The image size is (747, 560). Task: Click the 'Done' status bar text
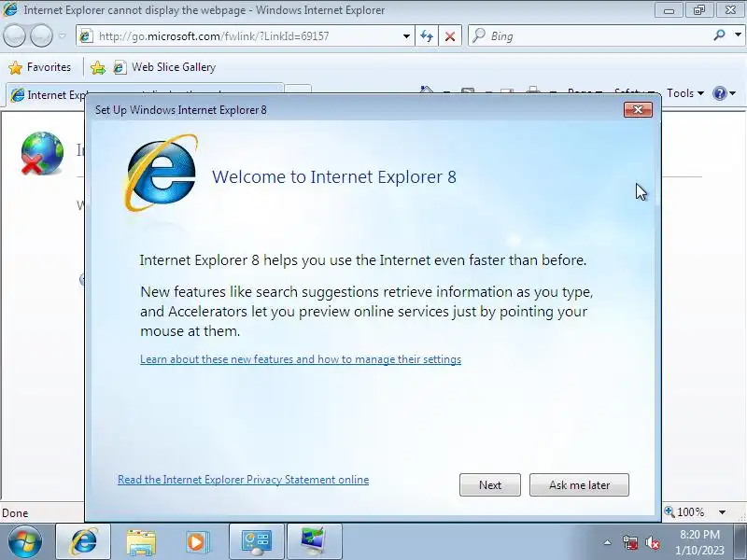pos(15,512)
